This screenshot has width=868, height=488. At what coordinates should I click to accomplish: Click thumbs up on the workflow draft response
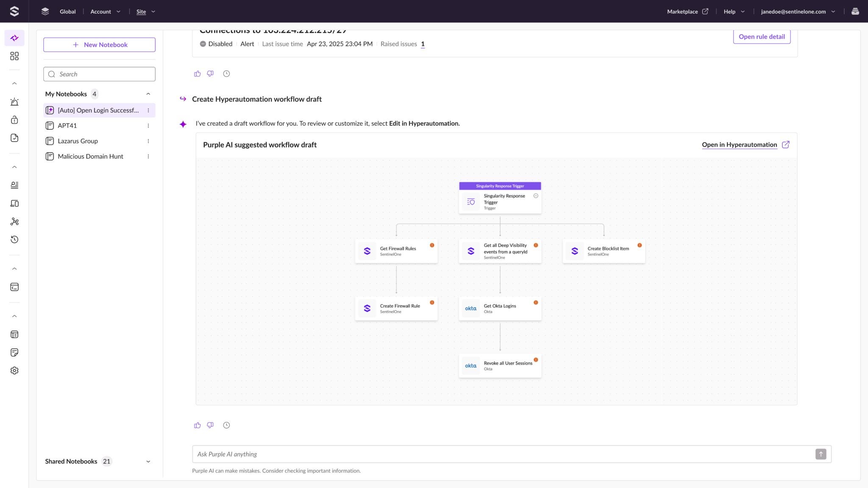tap(198, 425)
